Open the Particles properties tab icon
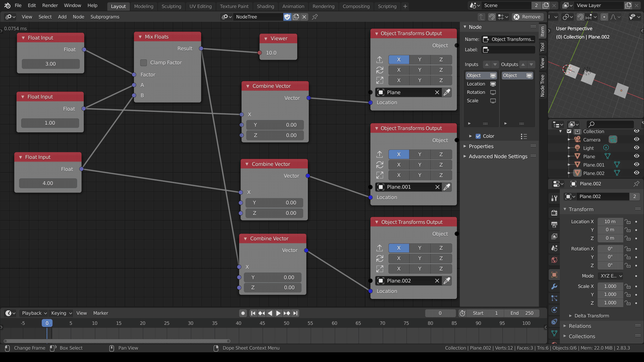644x362 pixels. click(x=554, y=298)
